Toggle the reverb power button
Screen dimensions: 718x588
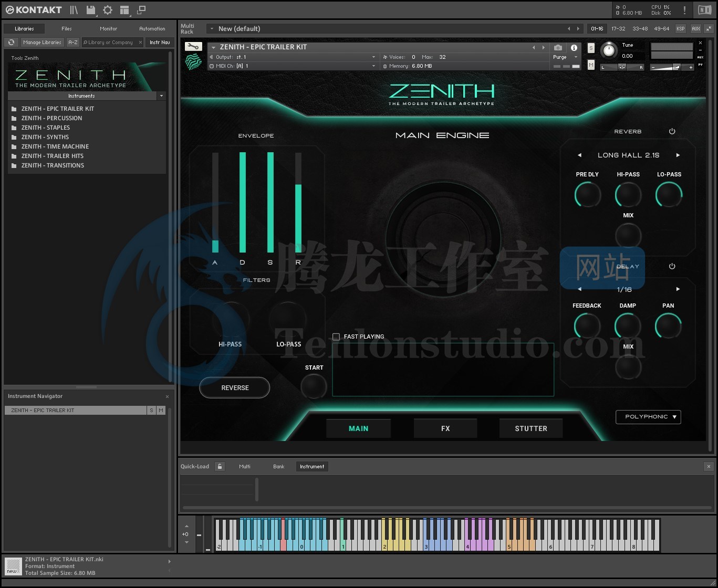[672, 131]
